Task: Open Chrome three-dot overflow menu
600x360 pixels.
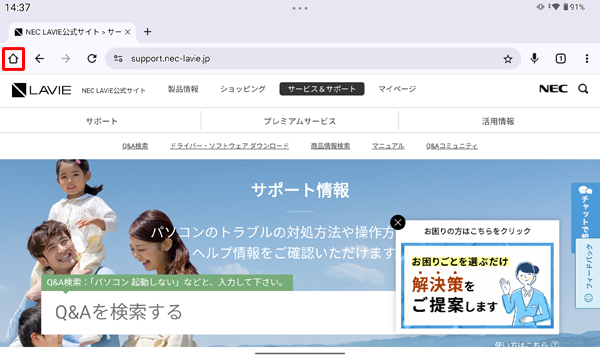Action: (x=587, y=59)
